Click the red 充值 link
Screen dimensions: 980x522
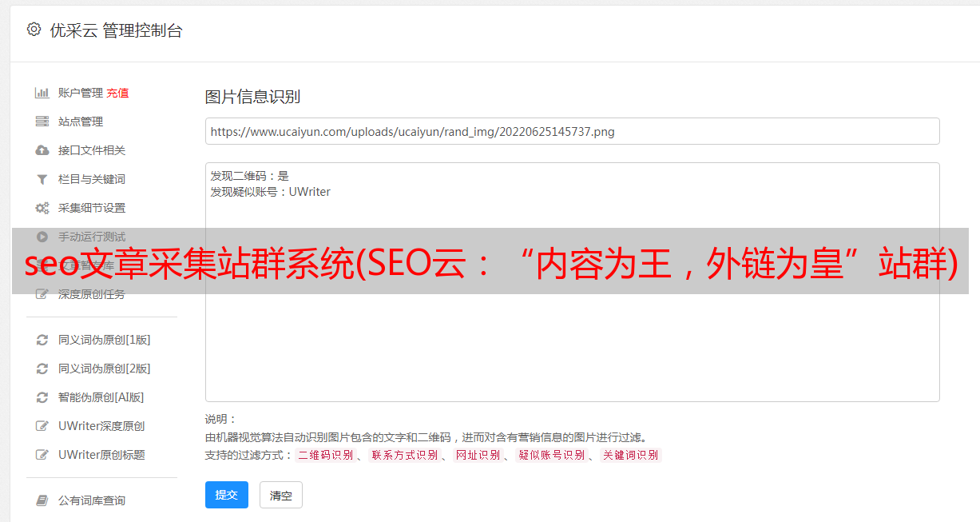click(117, 93)
